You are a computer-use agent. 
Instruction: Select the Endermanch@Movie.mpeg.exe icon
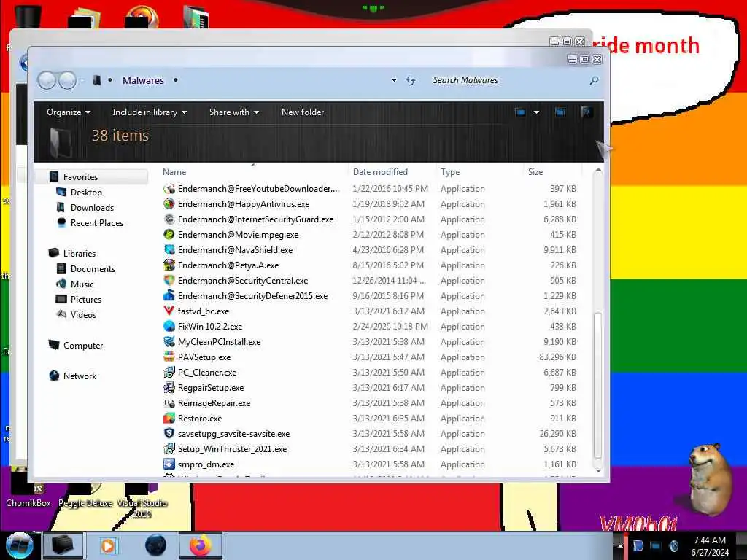(x=169, y=234)
